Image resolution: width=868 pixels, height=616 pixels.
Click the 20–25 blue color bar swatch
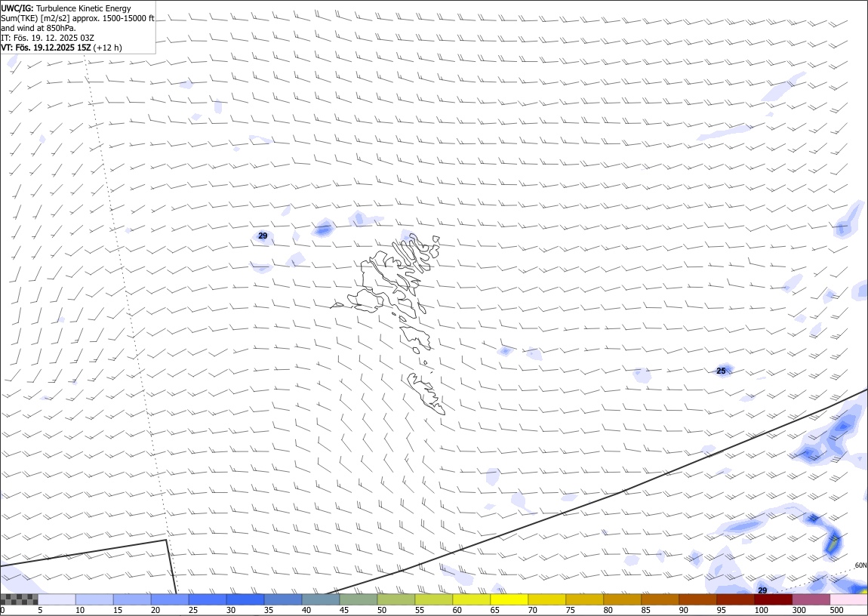170,599
